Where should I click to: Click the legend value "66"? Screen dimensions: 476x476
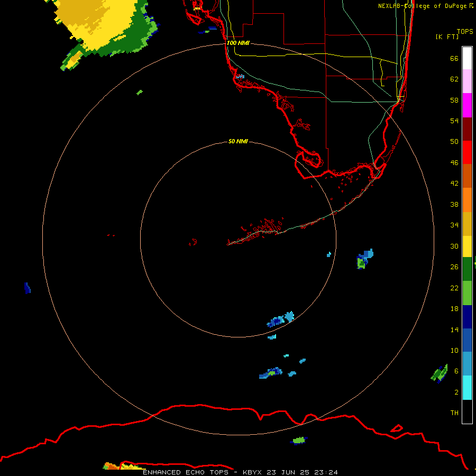(x=454, y=59)
